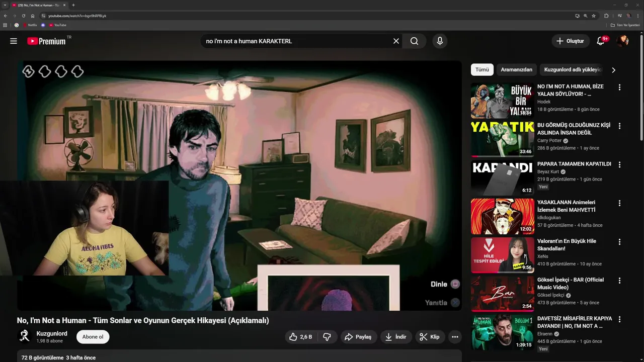The height and width of the screenshot is (362, 644).
Task: Open options for DAVETSİZ MİSAFİRLER video
Action: point(619,319)
